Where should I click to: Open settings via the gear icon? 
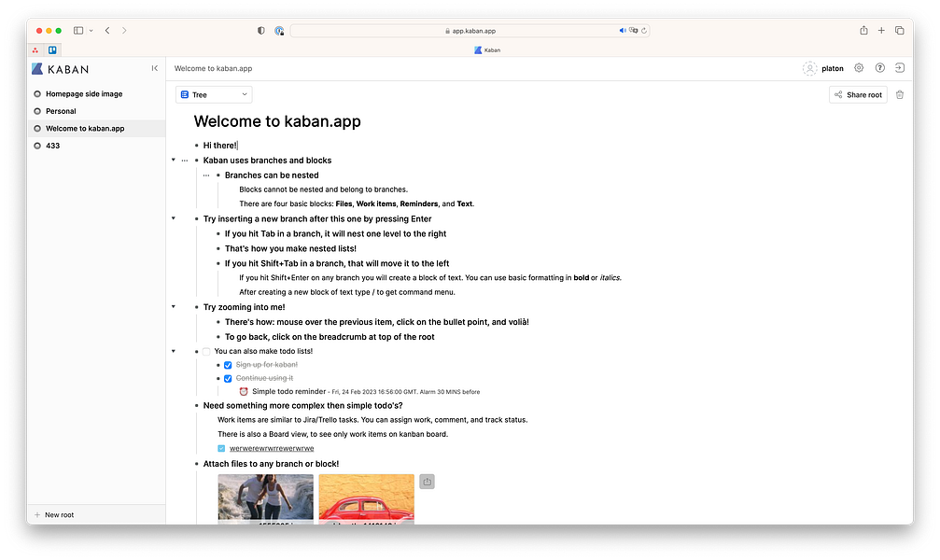(859, 68)
